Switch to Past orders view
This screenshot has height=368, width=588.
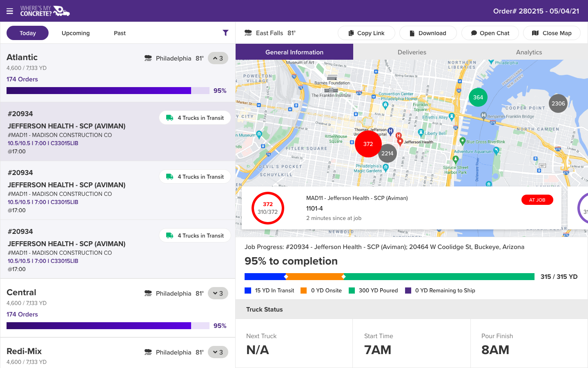[x=120, y=33]
